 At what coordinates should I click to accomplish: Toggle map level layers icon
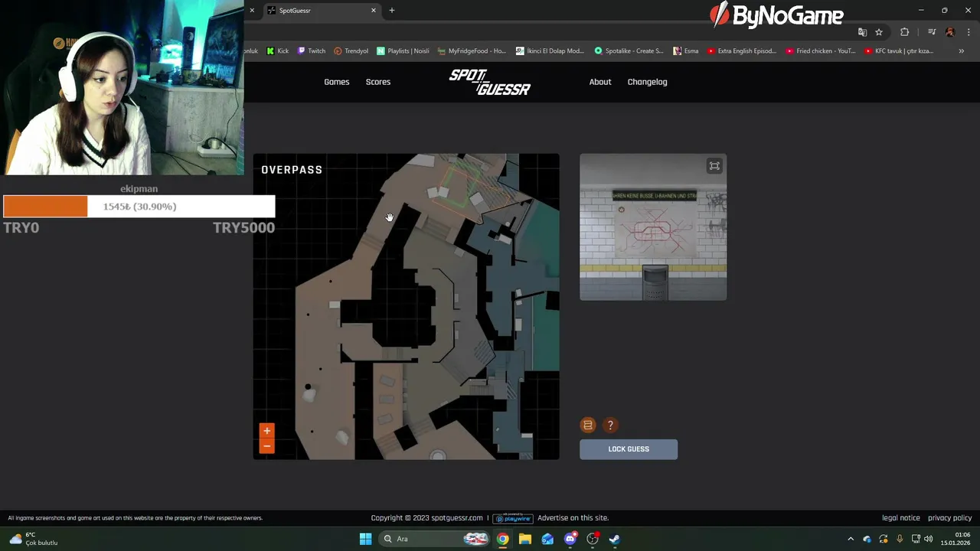click(x=588, y=425)
